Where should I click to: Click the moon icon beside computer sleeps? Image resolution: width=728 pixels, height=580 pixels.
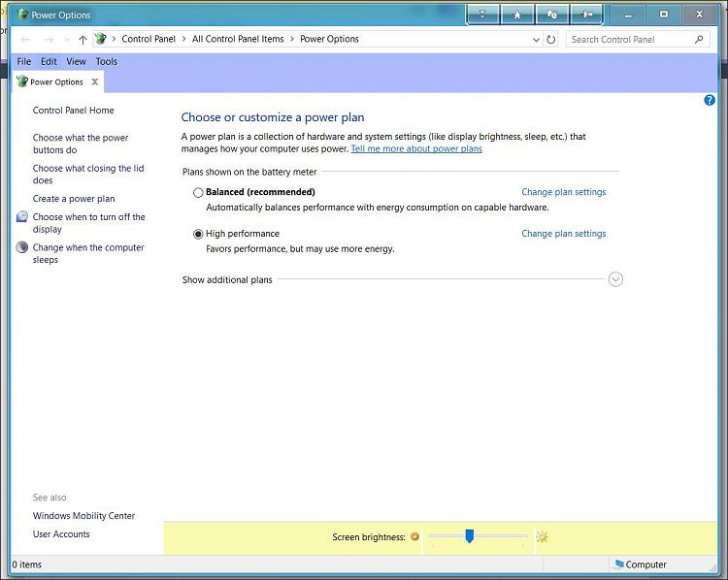[21, 247]
